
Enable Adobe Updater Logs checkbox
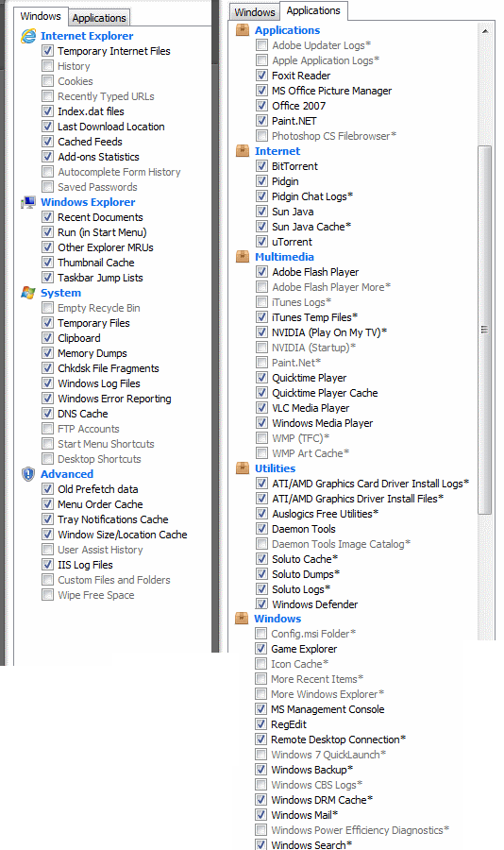(x=261, y=45)
